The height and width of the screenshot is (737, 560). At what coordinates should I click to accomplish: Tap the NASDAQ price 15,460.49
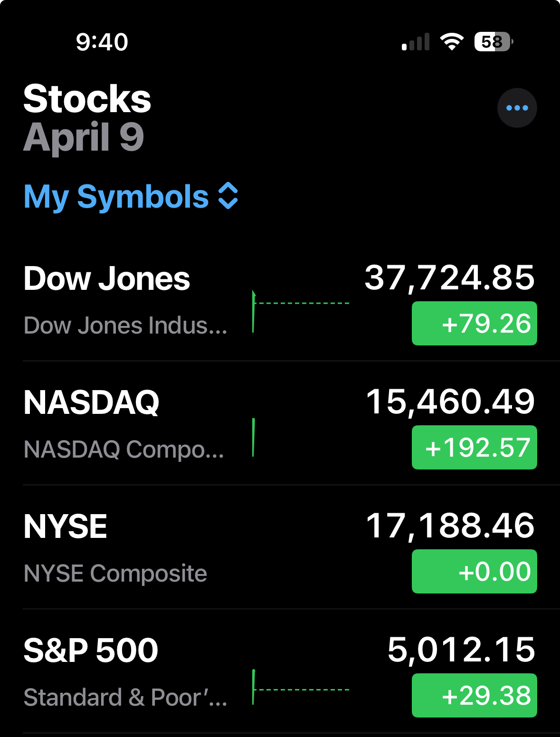450,402
